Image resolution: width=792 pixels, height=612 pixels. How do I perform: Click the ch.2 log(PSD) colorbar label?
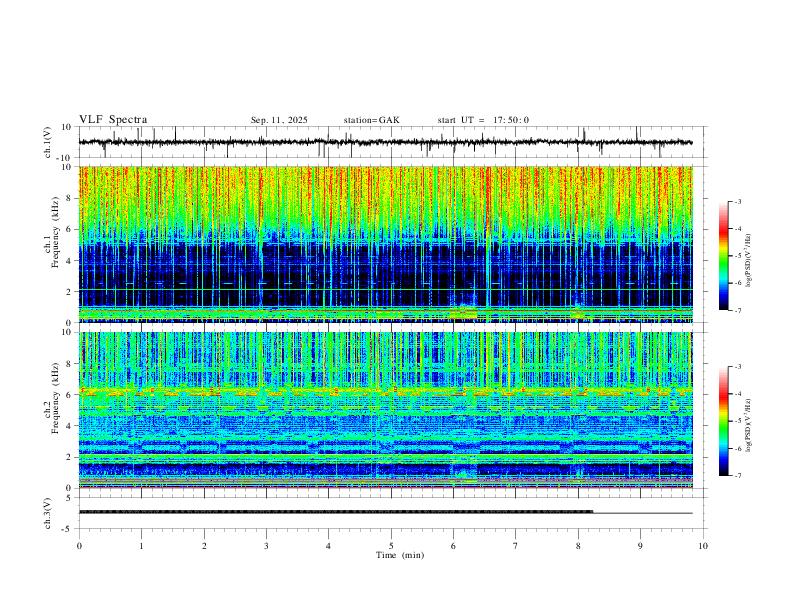point(748,425)
